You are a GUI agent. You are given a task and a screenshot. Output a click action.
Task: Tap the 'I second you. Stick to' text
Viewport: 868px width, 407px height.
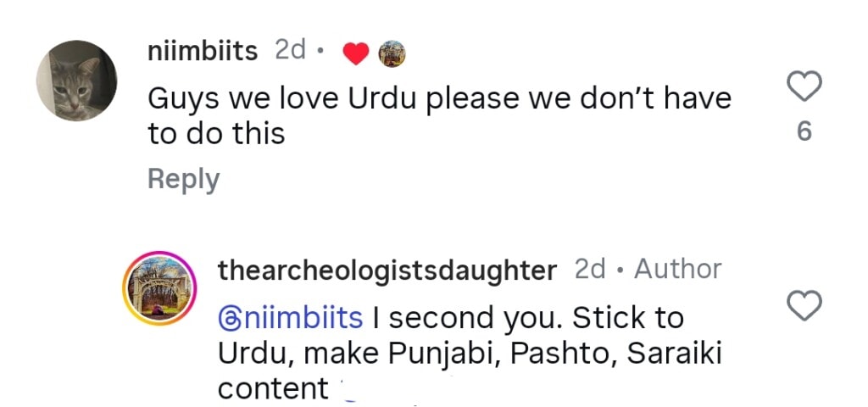pos(527,319)
